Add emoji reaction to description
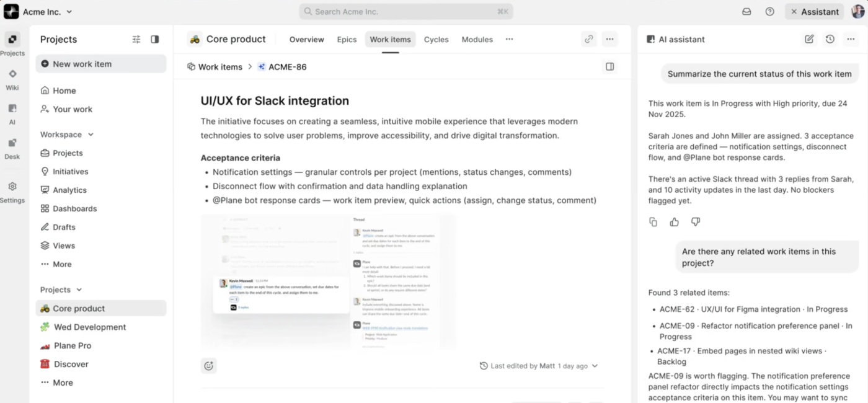 click(x=208, y=366)
